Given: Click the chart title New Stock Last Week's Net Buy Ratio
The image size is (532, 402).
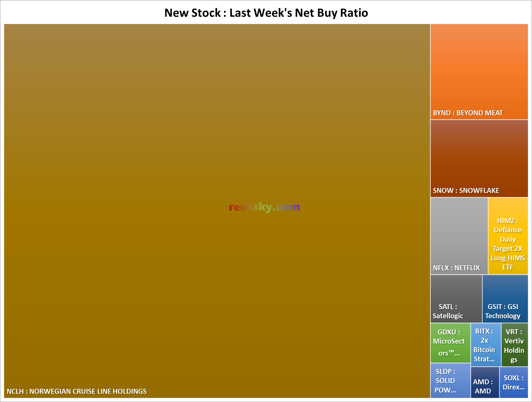Looking at the screenshot, I should 266,13.
